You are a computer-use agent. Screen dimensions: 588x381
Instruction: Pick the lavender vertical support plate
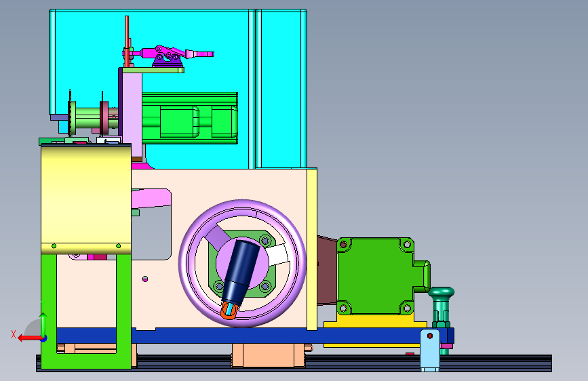click(132, 115)
